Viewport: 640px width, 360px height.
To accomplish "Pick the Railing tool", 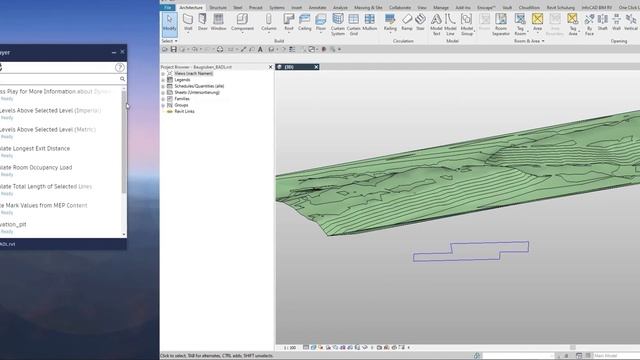I will pyautogui.click(x=390, y=22).
